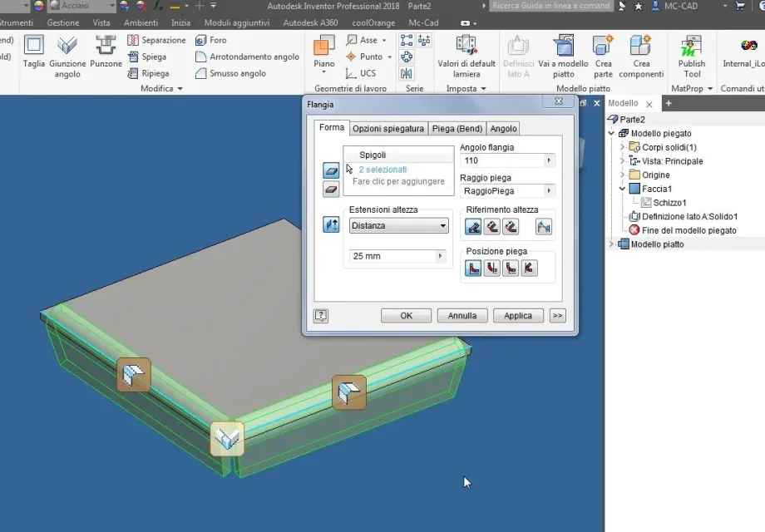Click the Applica button
The height and width of the screenshot is (532, 765).
(518, 316)
